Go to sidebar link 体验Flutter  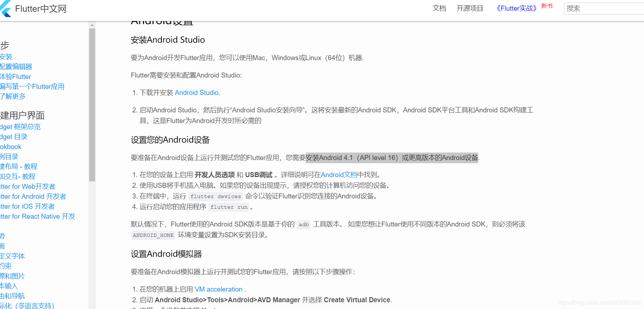pos(16,76)
